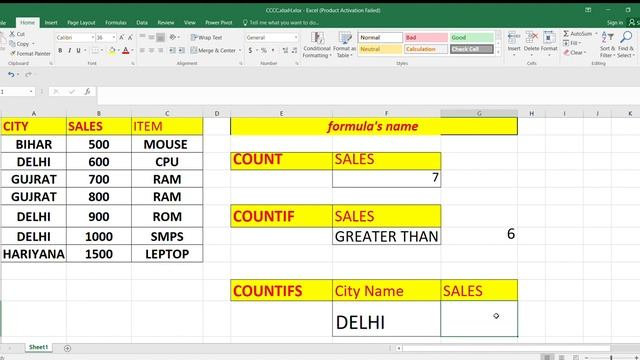Add a new sheet with the plus icon

67,348
